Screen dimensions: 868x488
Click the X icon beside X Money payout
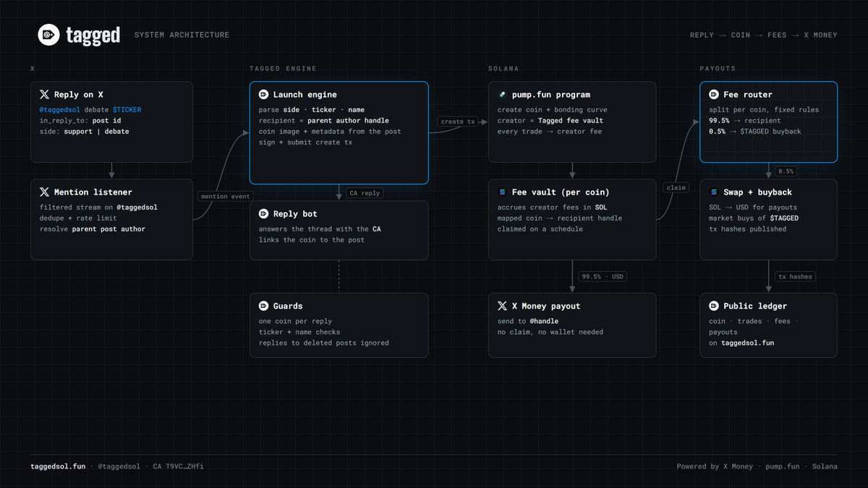[x=502, y=306]
